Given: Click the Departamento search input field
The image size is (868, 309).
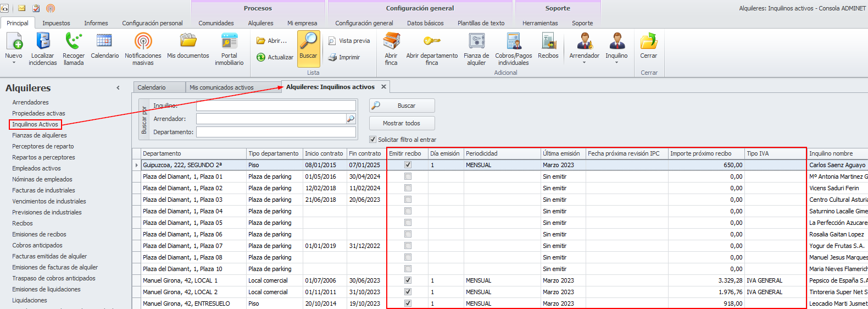Looking at the screenshot, I should (276, 132).
